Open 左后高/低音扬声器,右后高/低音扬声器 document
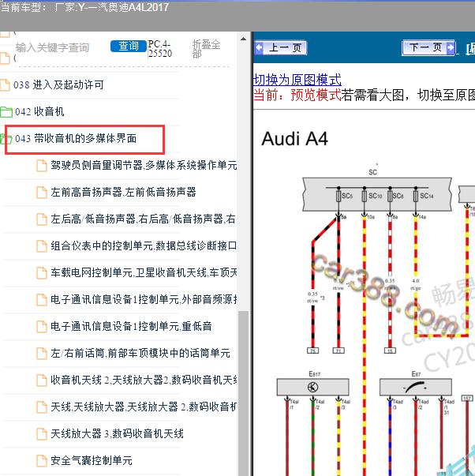Viewport: 475px width, 476px height. pos(143,219)
